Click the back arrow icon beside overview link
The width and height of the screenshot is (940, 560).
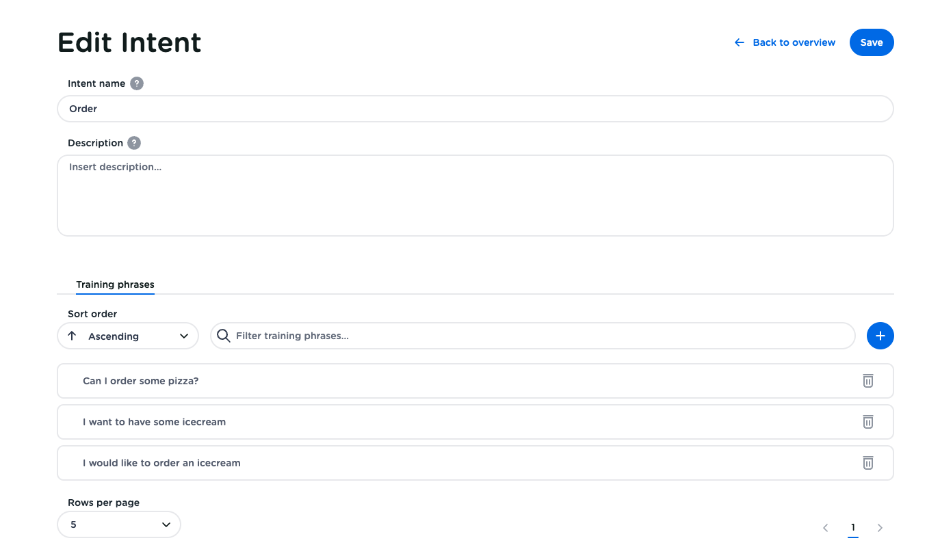click(739, 42)
